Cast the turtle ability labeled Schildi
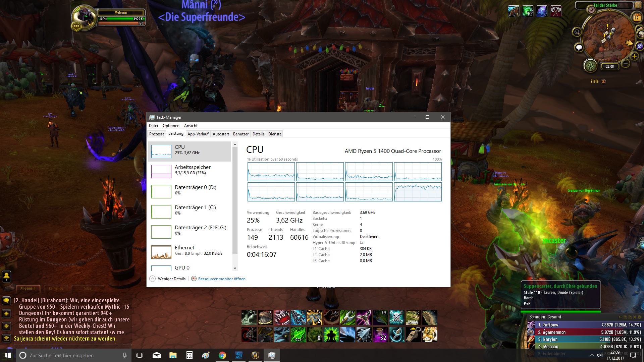The width and height of the screenshot is (644, 362). click(x=413, y=317)
